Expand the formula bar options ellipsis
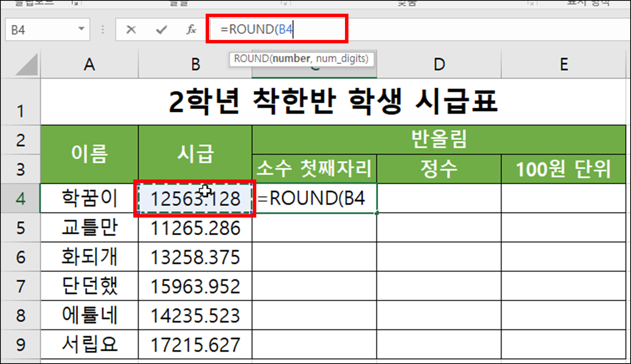 click(102, 29)
